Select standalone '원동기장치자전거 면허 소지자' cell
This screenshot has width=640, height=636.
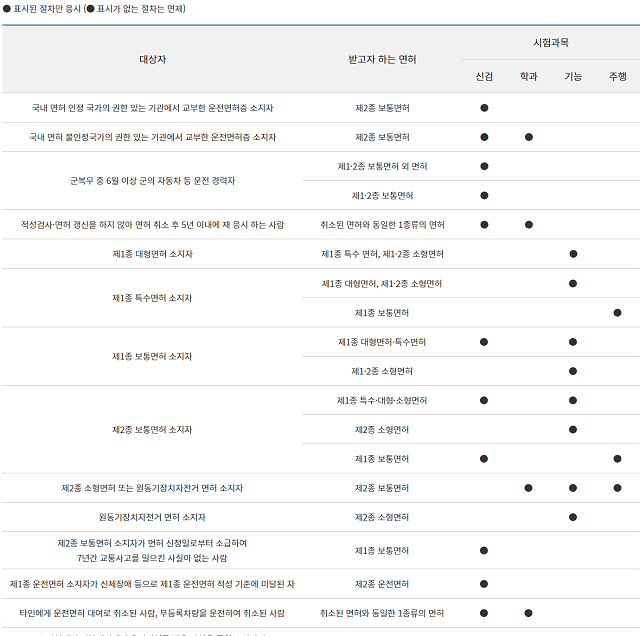152,517
